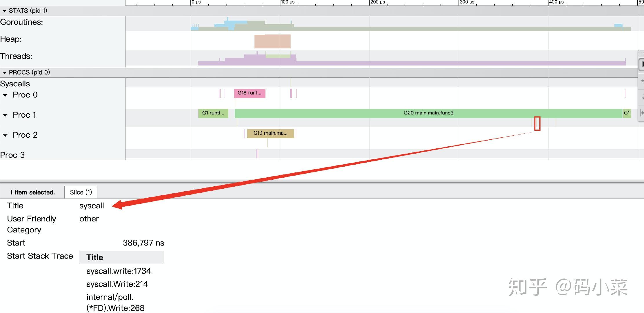Open the Slice (1) tab
The height and width of the screenshot is (313, 644).
[81, 192]
